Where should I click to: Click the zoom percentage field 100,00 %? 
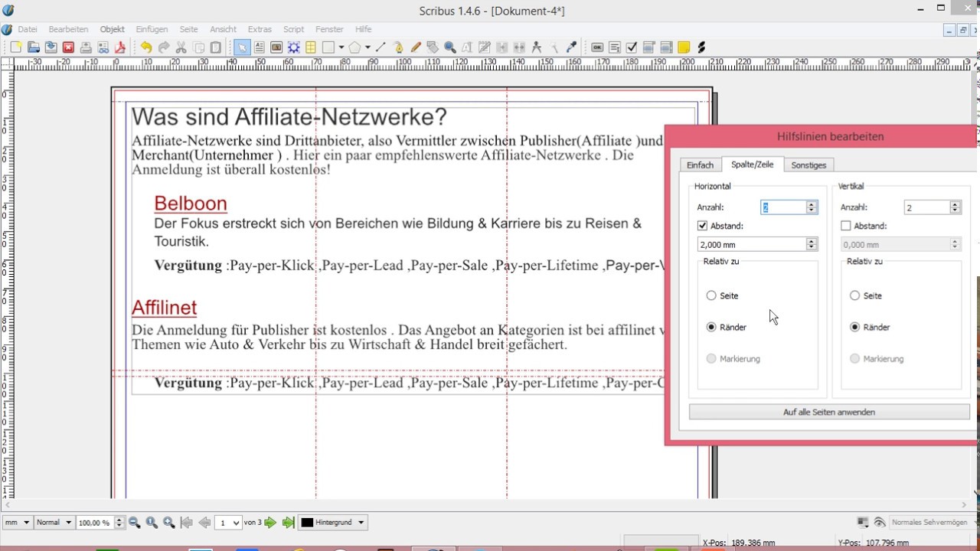click(96, 523)
